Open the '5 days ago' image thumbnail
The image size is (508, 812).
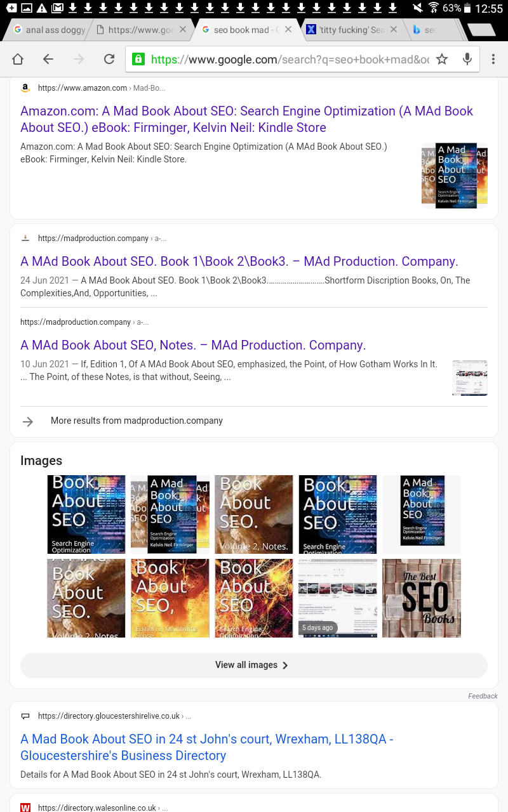[338, 598]
